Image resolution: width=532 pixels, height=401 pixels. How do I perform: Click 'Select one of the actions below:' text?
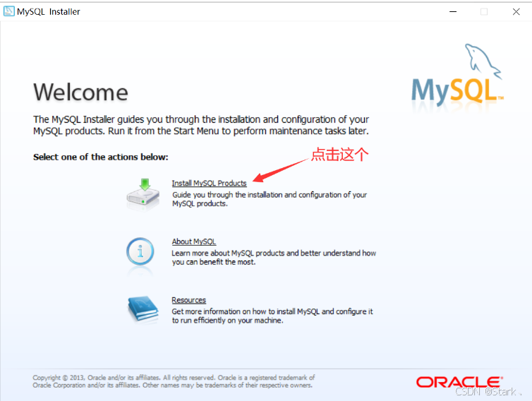[x=101, y=157]
